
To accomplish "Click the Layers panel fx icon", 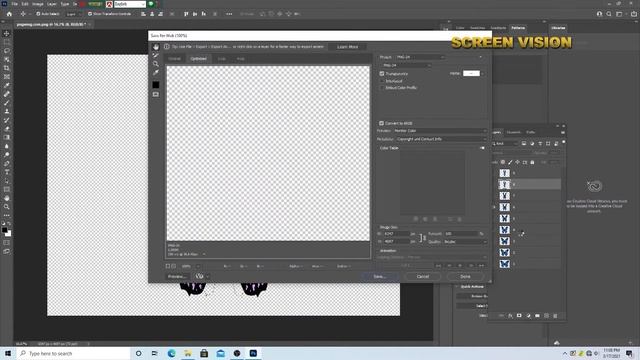I will 510,316.
